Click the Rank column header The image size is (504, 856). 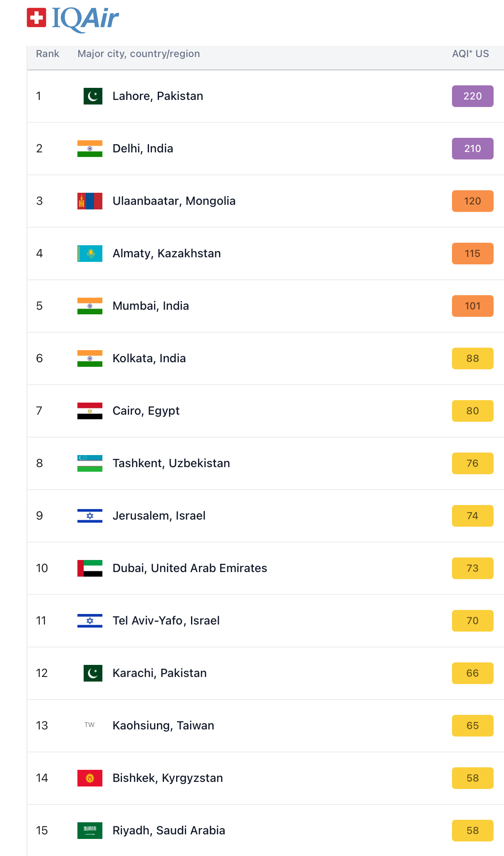[x=47, y=54]
